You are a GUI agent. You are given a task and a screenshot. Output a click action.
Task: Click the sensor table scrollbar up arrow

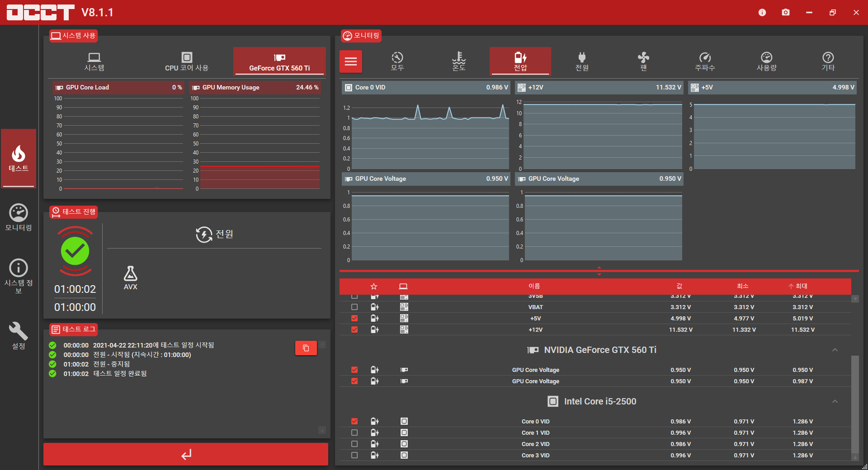855,299
